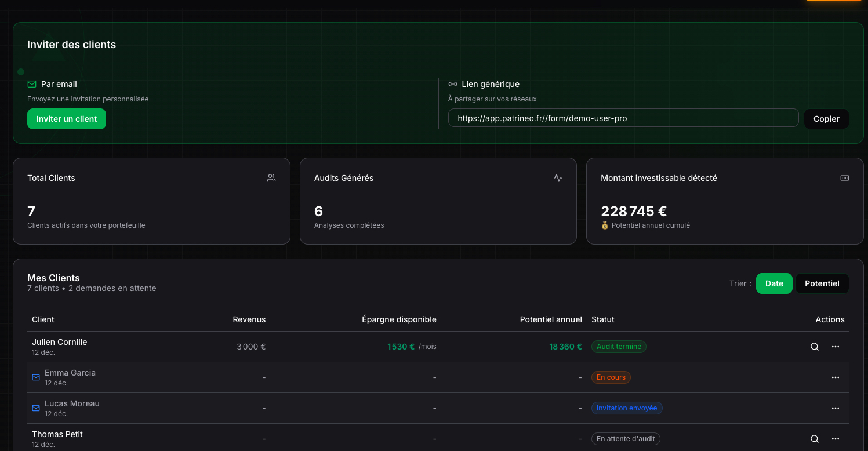868x451 pixels.
Task: Open the actions menu for Julien Cornille
Action: click(x=835, y=346)
